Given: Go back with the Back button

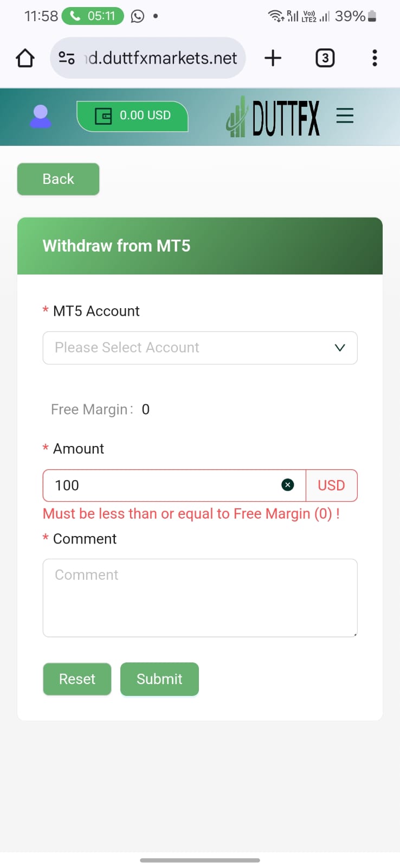Looking at the screenshot, I should pyautogui.click(x=59, y=179).
